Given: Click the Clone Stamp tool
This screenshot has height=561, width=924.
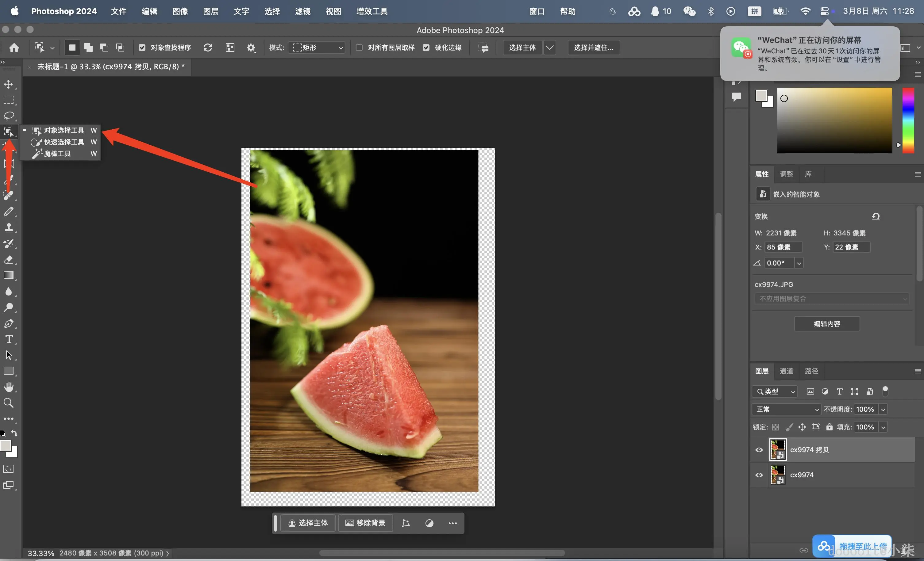Looking at the screenshot, I should [9, 228].
